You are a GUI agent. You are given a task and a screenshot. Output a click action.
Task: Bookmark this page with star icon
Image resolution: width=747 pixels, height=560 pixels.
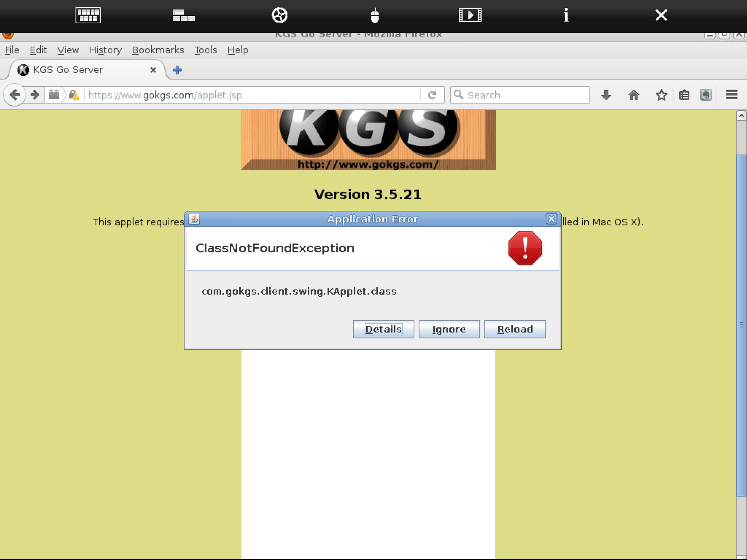[661, 95]
